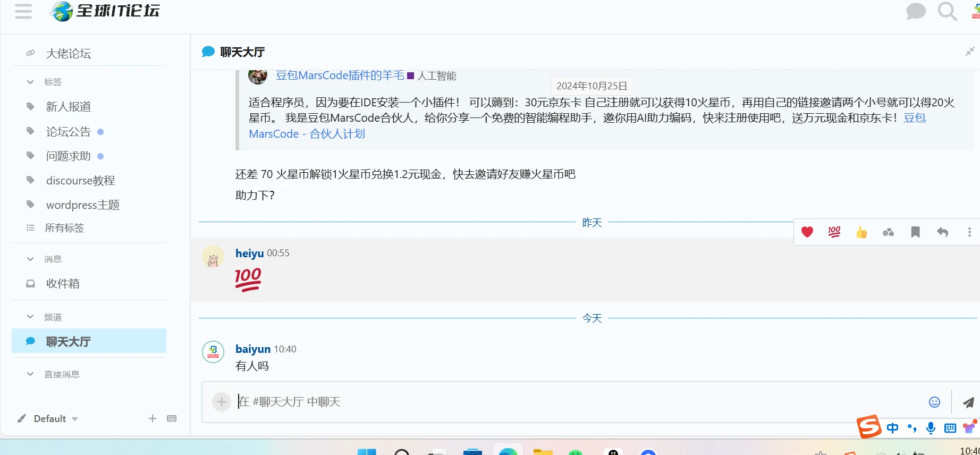Open more actions three-dot menu
The image size is (980, 455).
969,232
